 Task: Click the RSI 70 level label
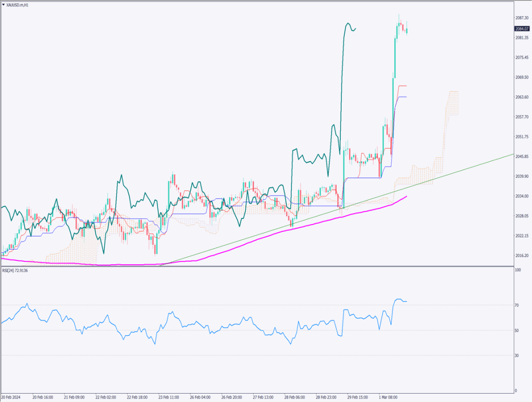pos(517,305)
